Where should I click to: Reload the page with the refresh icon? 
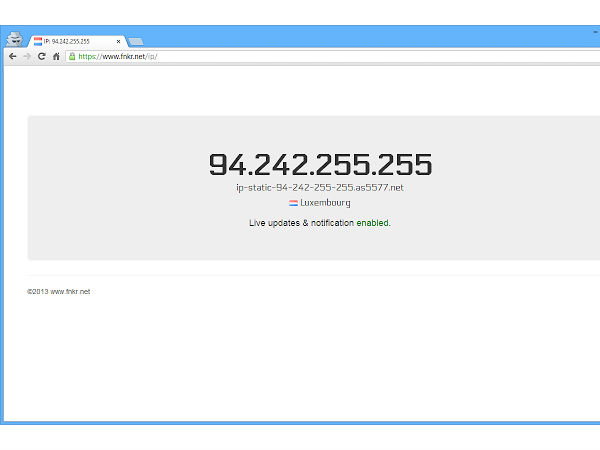[42, 57]
